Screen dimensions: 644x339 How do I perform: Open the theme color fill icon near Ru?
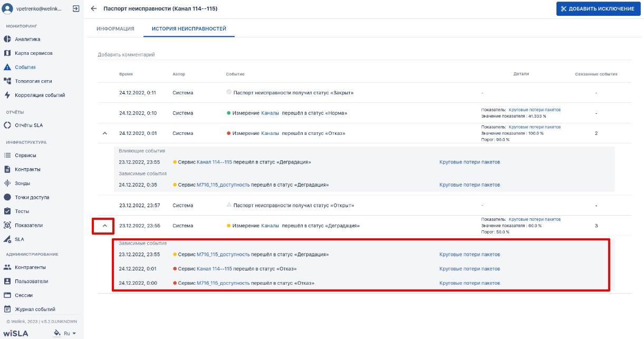pos(57,334)
